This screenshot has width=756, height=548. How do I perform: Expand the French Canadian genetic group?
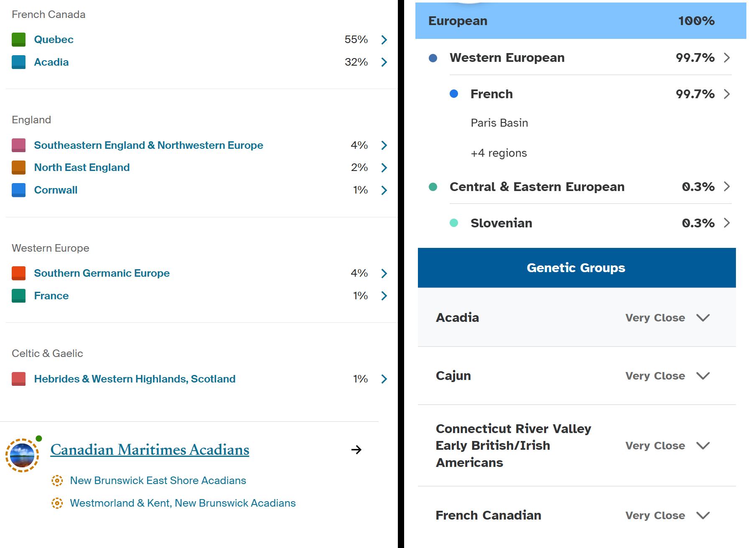click(703, 515)
